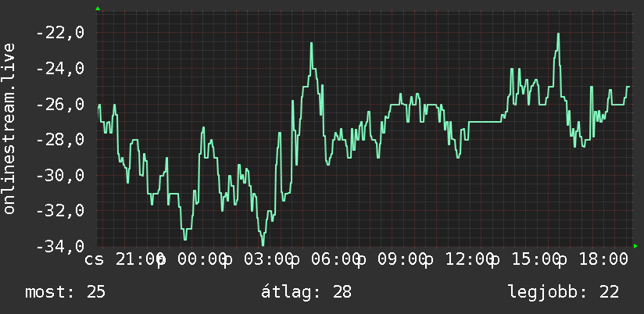Click the -34,0 y-axis label
644x314 pixels.
click(60, 246)
